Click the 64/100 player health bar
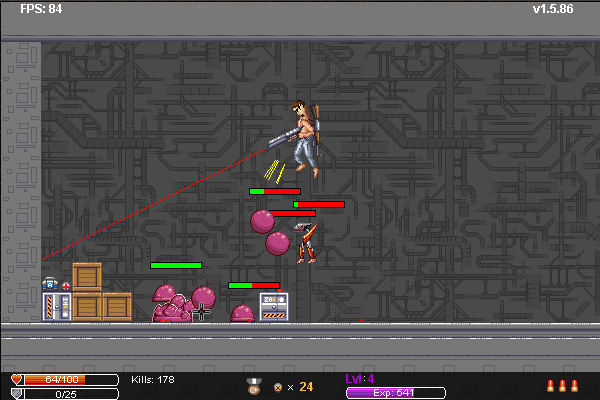This screenshot has height=400, width=600. pyautogui.click(x=71, y=380)
